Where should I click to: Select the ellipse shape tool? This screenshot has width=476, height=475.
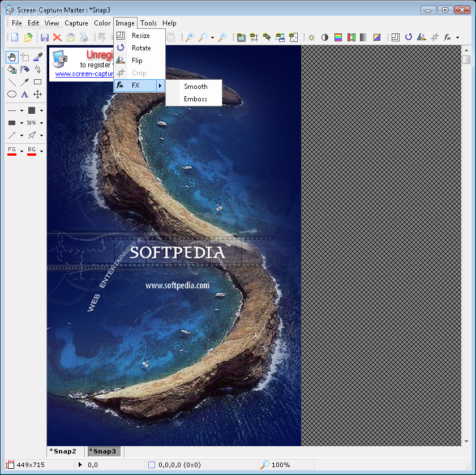tap(12, 95)
